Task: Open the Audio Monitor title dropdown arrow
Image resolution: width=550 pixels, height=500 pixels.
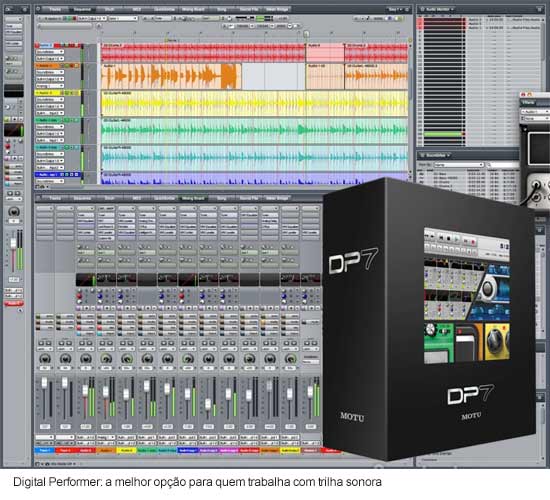Action: pos(452,9)
